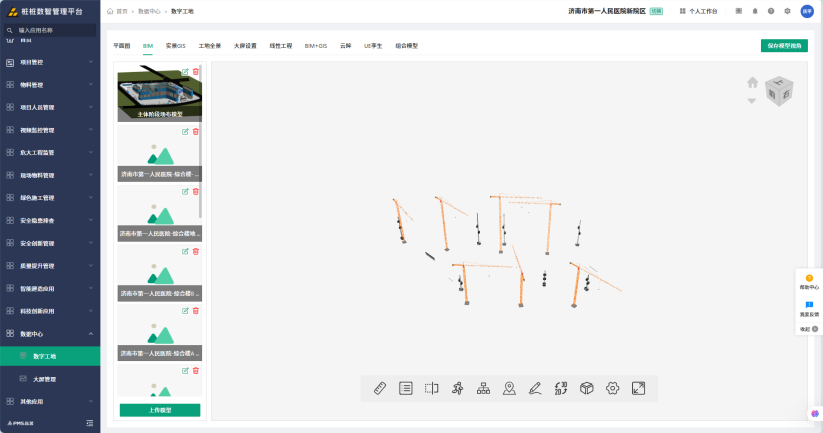Click the green save model view button

(x=784, y=46)
